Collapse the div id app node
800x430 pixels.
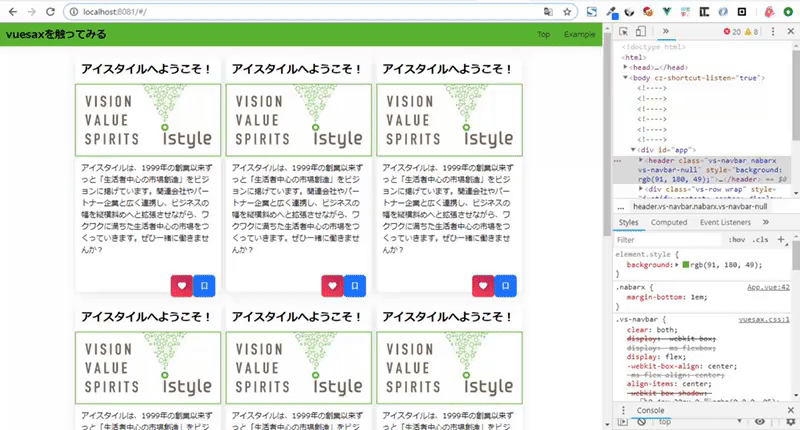tap(633, 150)
